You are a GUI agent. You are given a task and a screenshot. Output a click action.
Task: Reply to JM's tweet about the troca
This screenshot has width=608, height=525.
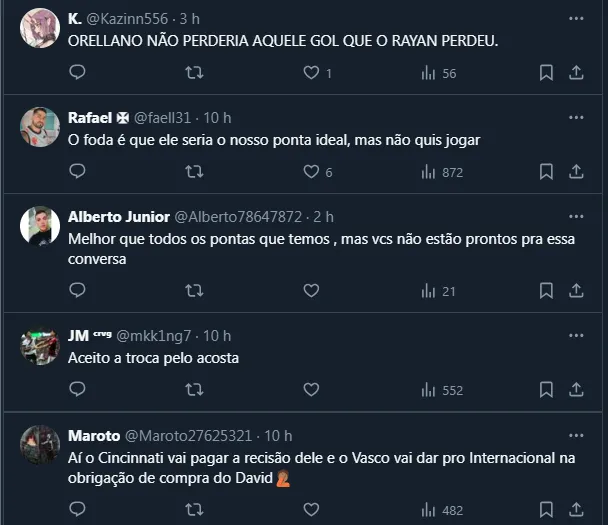click(77, 390)
